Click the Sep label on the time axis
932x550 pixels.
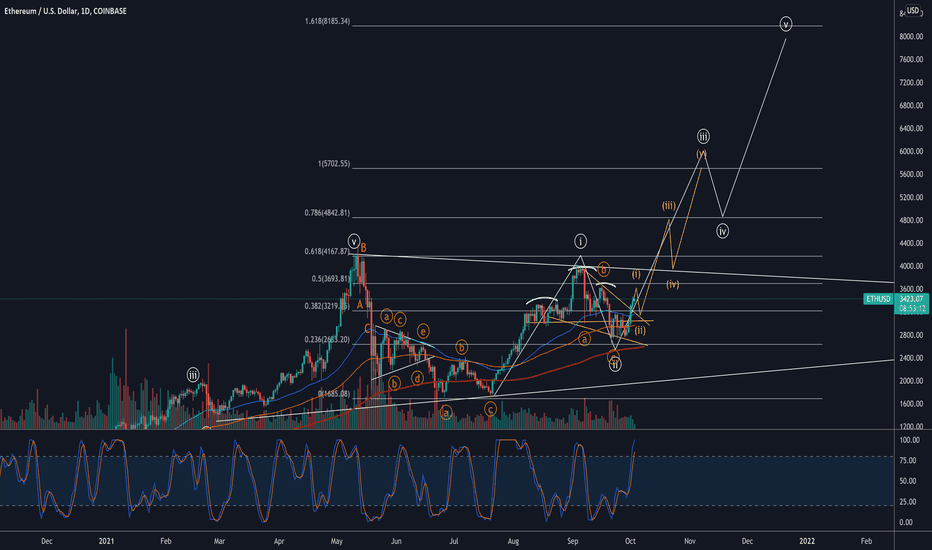click(572, 541)
